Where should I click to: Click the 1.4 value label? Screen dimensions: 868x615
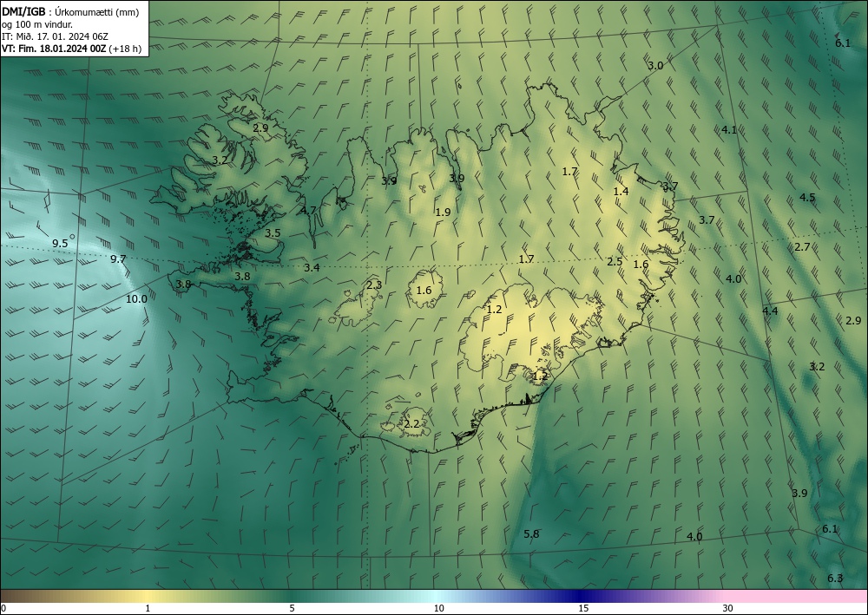[621, 192]
